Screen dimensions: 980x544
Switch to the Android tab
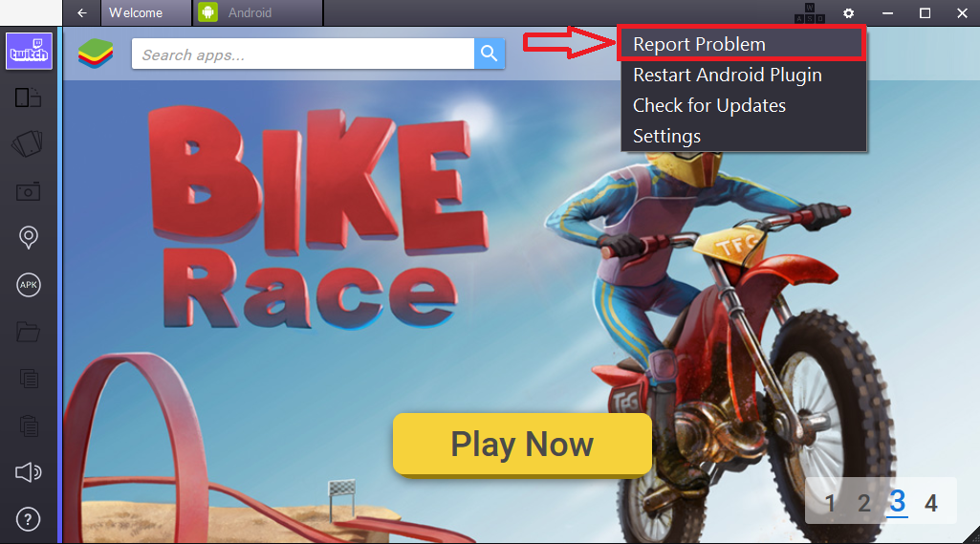257,12
